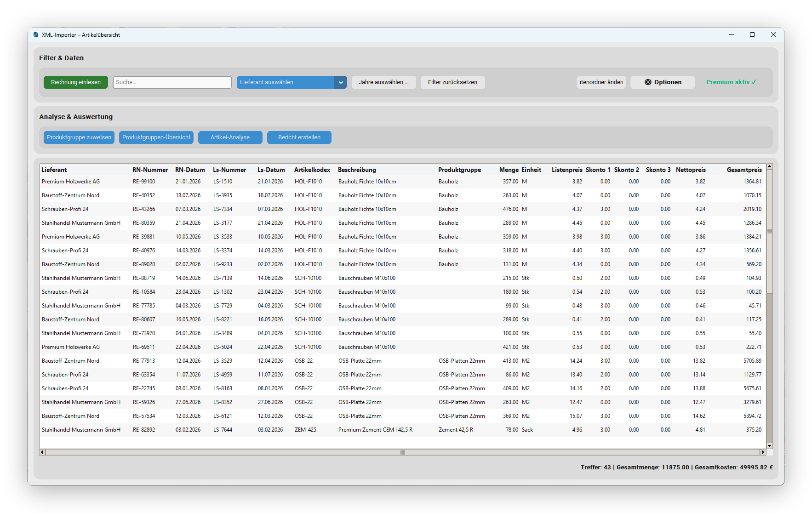Click cell RE-43266 of Schrauben-Profi 24

coord(144,209)
